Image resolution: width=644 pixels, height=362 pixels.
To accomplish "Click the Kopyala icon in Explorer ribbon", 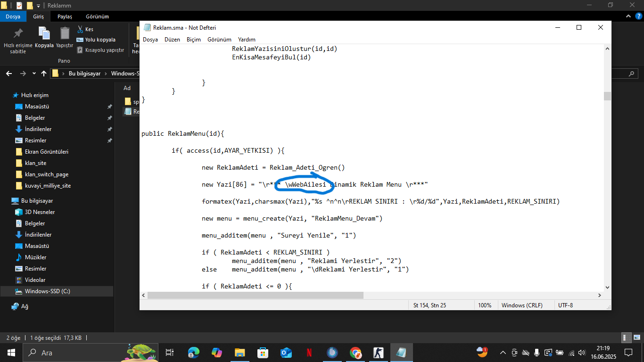I will [x=44, y=37].
